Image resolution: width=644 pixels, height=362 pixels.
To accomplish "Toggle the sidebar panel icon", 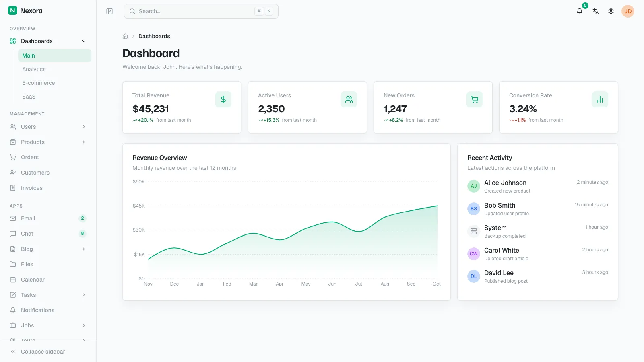I will [x=109, y=11].
